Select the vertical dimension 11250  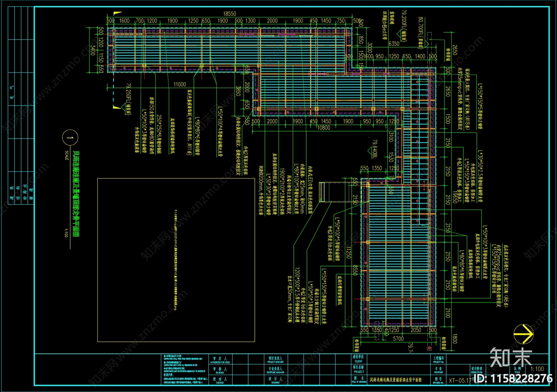click(348, 252)
